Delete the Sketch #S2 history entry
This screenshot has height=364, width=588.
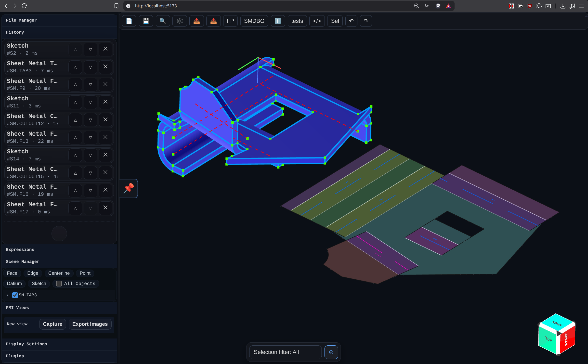coord(105,49)
